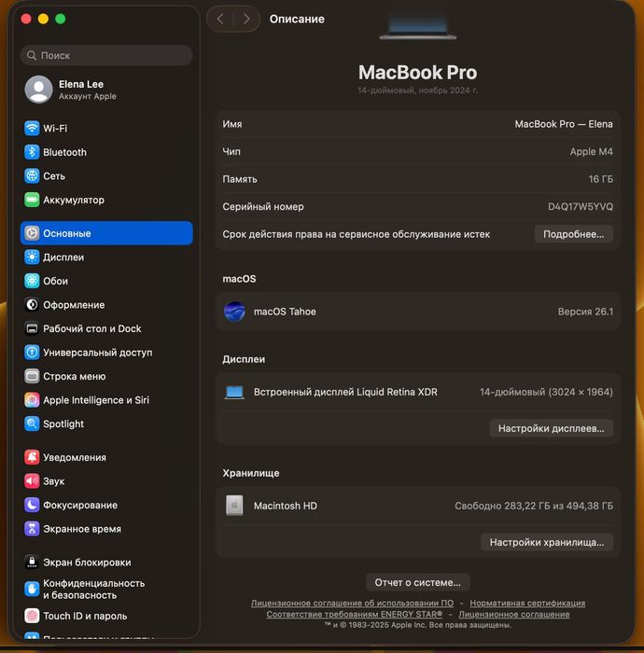Image resolution: width=644 pixels, height=653 pixels.
Task: Click the Поиск search field
Action: click(x=106, y=55)
